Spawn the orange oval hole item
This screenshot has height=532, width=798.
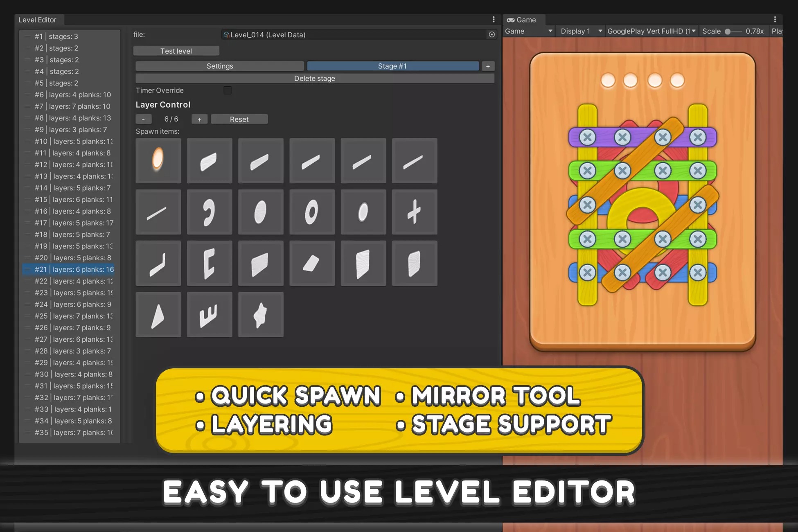158,160
